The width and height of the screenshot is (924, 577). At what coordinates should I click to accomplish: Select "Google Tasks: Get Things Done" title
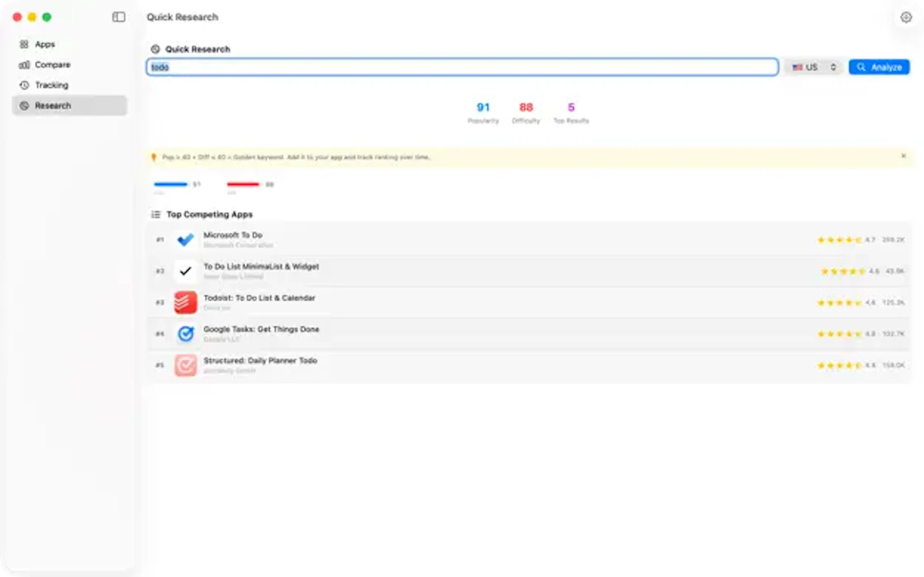[x=261, y=329]
